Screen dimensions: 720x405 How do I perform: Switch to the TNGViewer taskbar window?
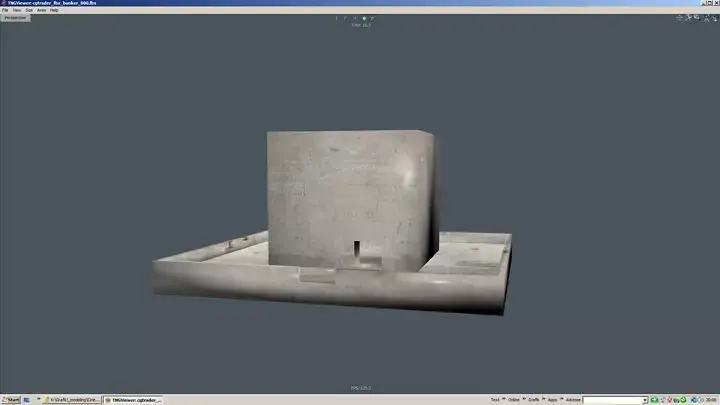click(x=133, y=400)
